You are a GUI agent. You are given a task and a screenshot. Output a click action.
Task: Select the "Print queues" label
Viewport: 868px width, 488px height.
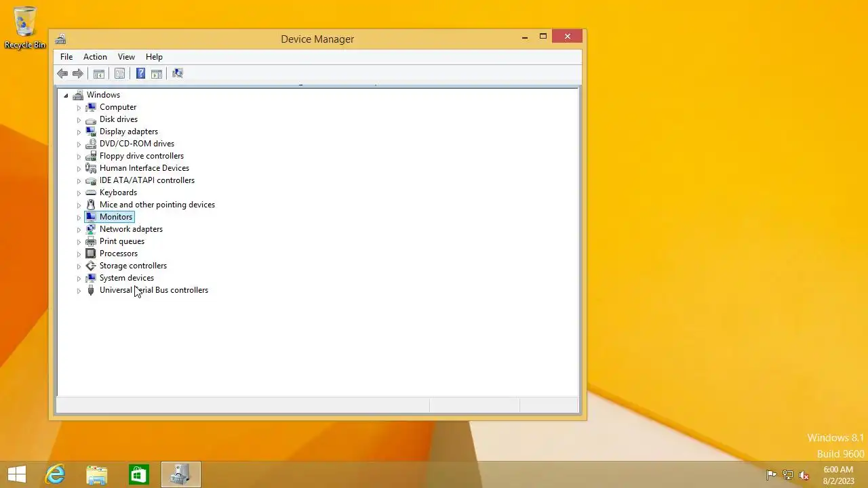pos(122,241)
